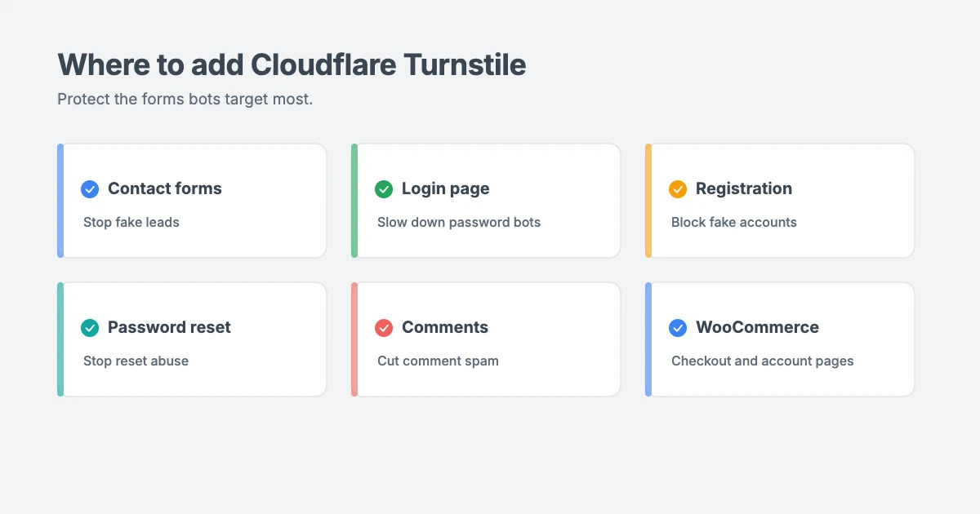This screenshot has width=980, height=514.
Task: Click the 'Where to add Cloudflare Turnstile' heading
Action: [x=292, y=64]
